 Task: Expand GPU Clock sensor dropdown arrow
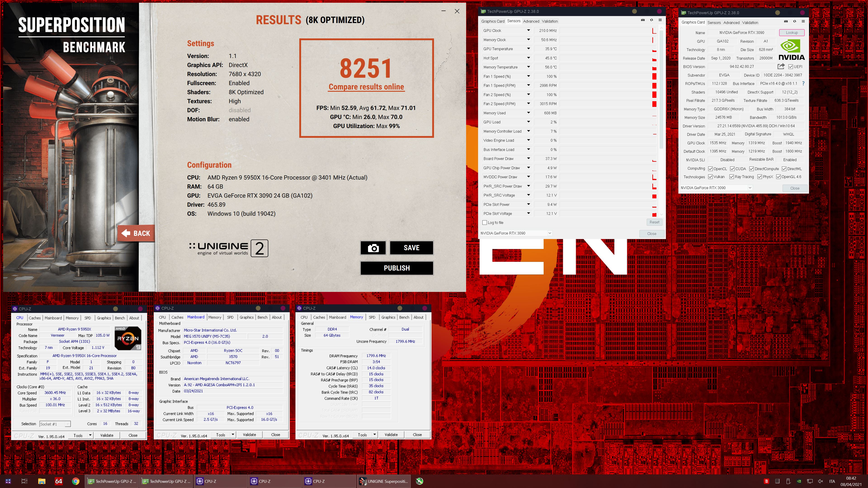click(528, 30)
